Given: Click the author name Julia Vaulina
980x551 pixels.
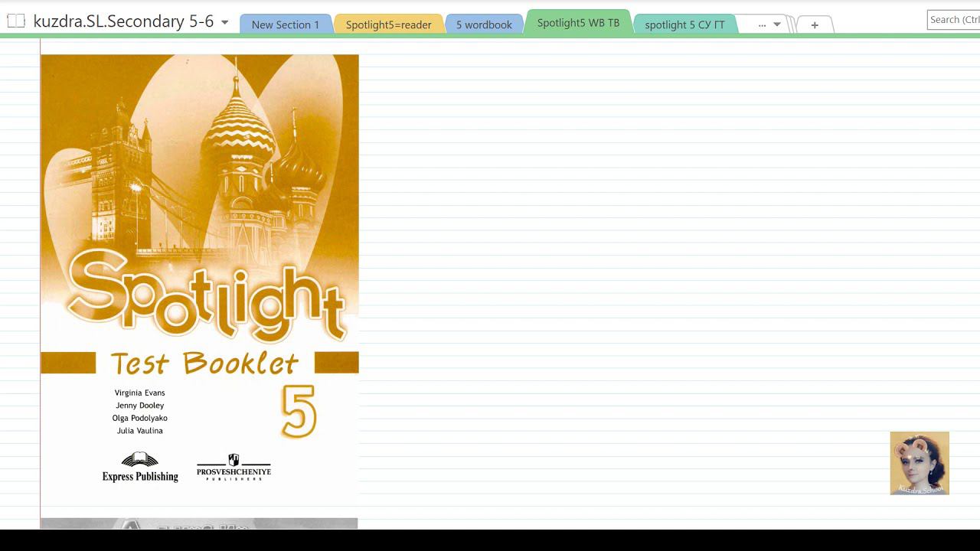Looking at the screenshot, I should tap(140, 431).
